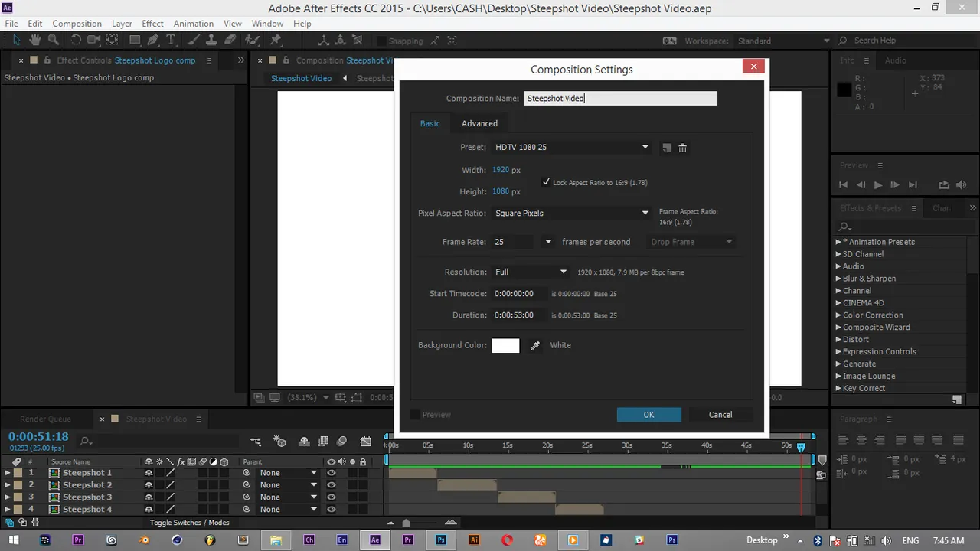Open Photoshop from the taskbar
Viewport: 980px width, 551px height.
coord(441,540)
